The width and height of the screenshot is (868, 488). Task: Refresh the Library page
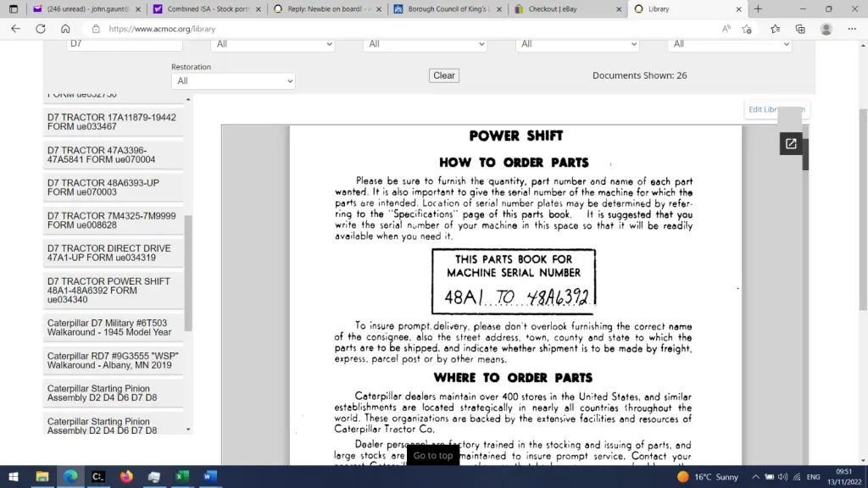tap(41, 29)
